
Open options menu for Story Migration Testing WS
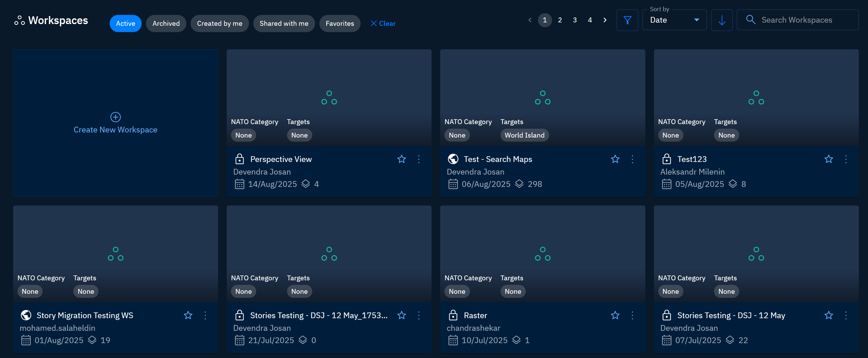(205, 315)
